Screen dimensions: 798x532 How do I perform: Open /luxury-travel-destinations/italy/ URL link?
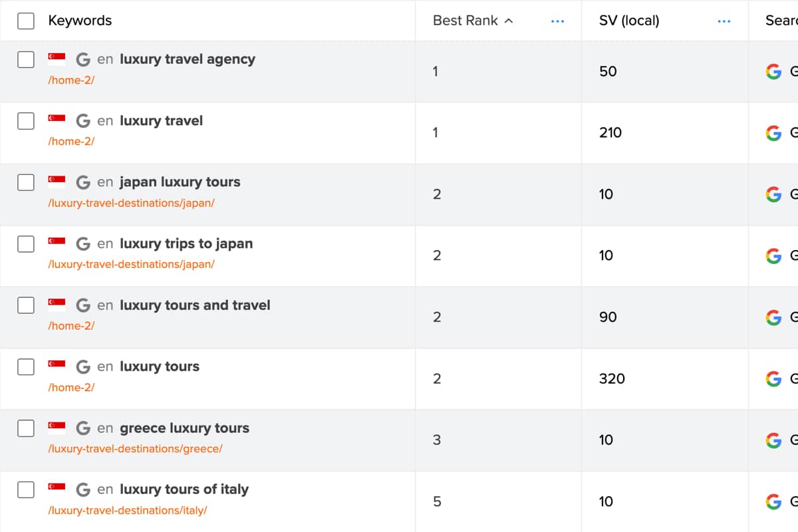coord(128,511)
